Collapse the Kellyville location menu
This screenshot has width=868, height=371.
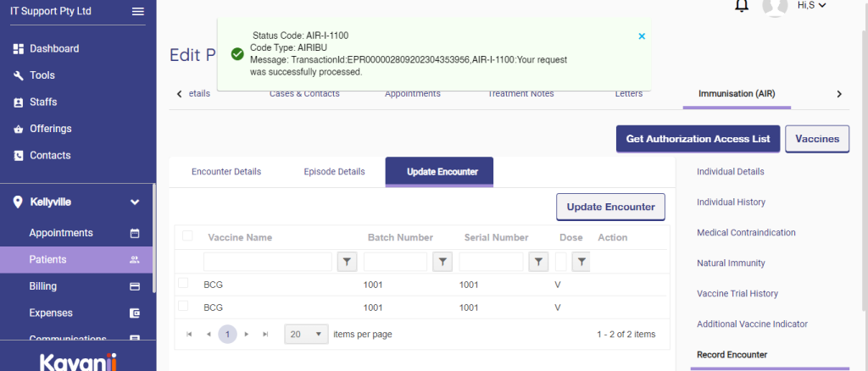point(134,202)
